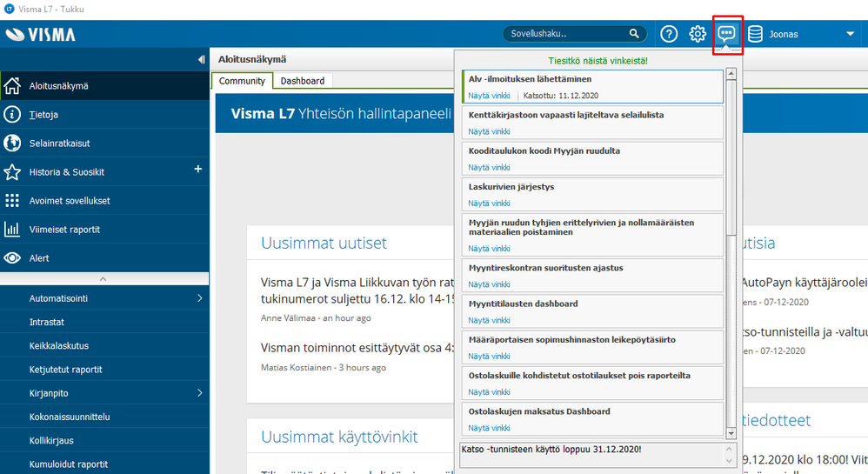Open news Visman toiminnot esittäytyvät osa 4
The image size is (868, 474).
(357, 348)
